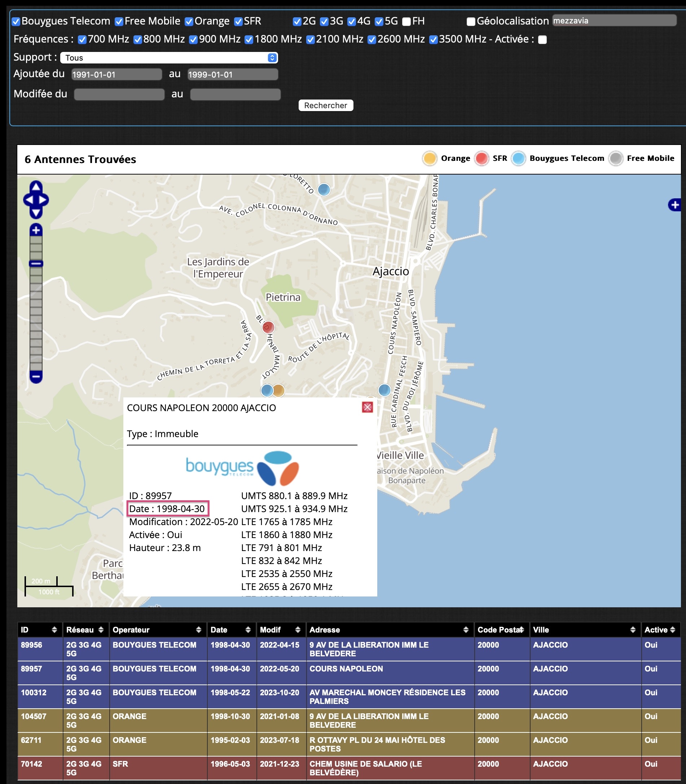Viewport: 686px width, 784px height.
Task: Pan the map up with the arrow
Action: [x=36, y=187]
